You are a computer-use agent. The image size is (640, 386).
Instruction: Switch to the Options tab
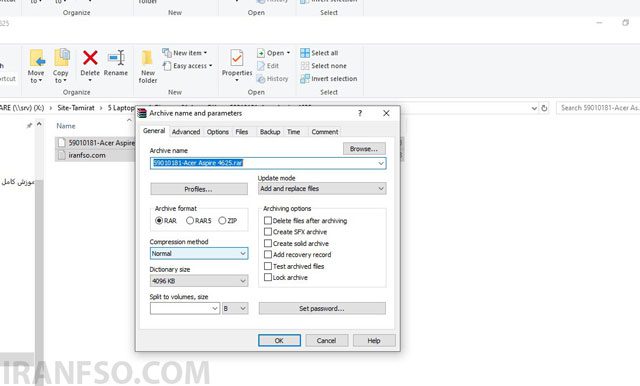218,132
